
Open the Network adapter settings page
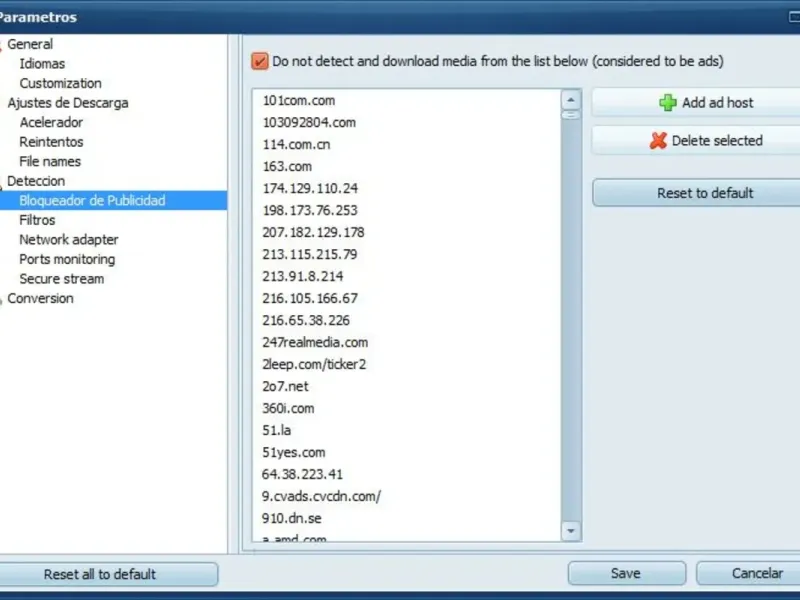pos(69,240)
